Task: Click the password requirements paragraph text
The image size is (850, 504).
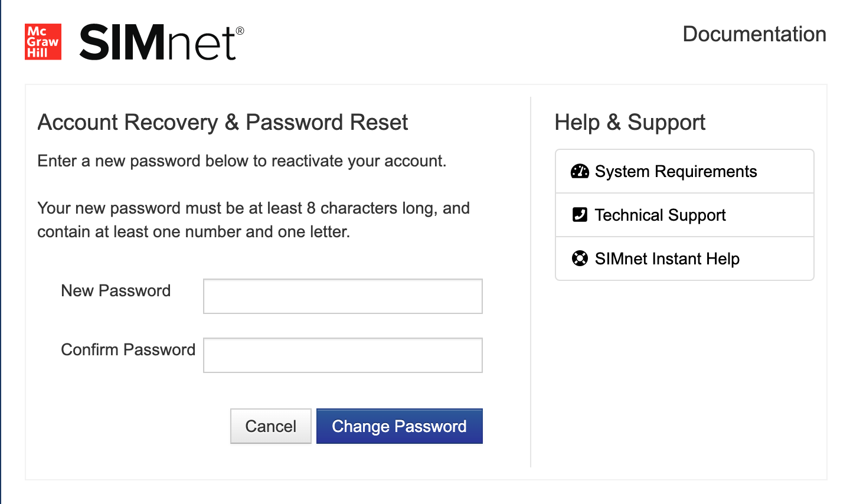Action: coord(254,220)
